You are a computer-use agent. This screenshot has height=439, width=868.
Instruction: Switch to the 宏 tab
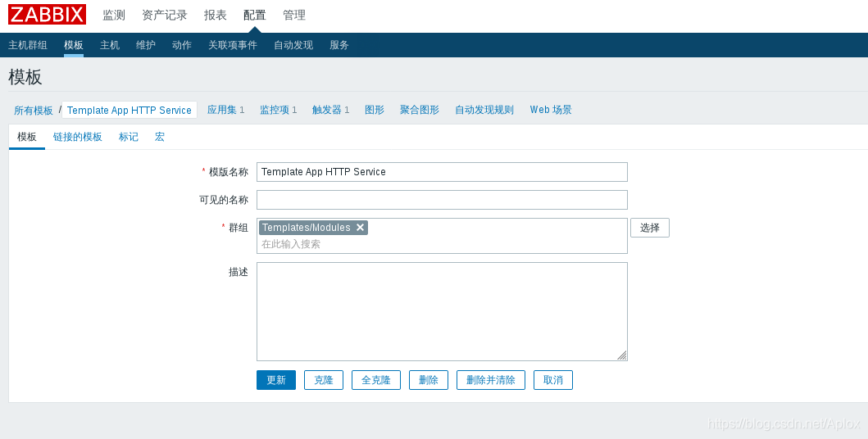[x=160, y=137]
